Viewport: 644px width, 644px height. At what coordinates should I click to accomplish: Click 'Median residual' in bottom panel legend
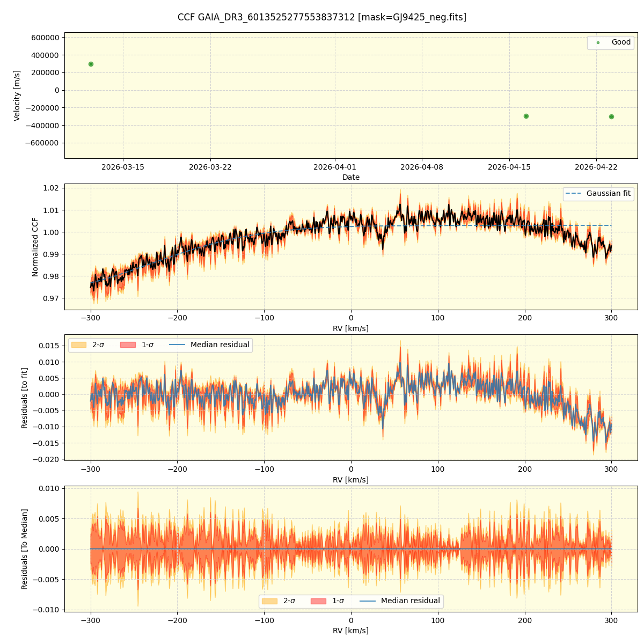(x=410, y=601)
